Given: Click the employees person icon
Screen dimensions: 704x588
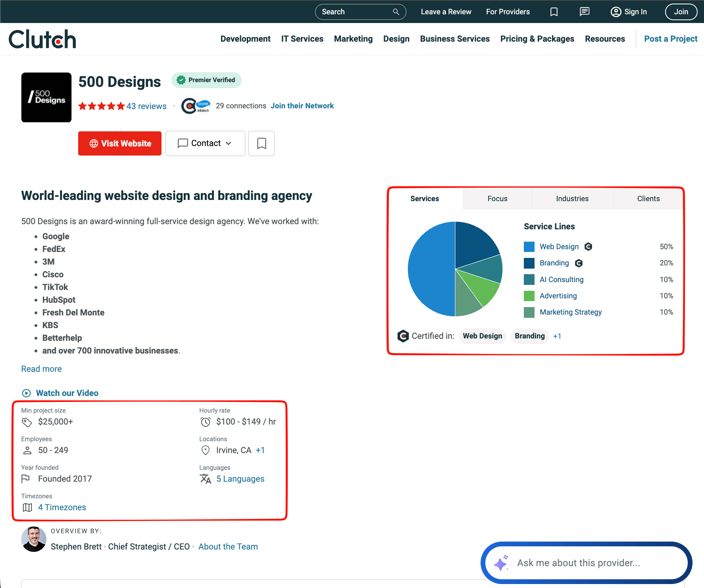Looking at the screenshot, I should [x=27, y=450].
